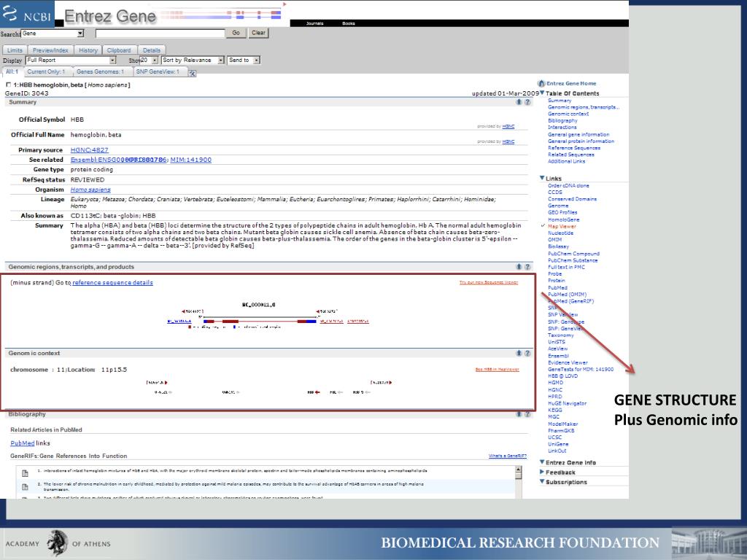The height and width of the screenshot is (560, 747).
Task: Open help icon in Summary header
Action: coord(527,102)
